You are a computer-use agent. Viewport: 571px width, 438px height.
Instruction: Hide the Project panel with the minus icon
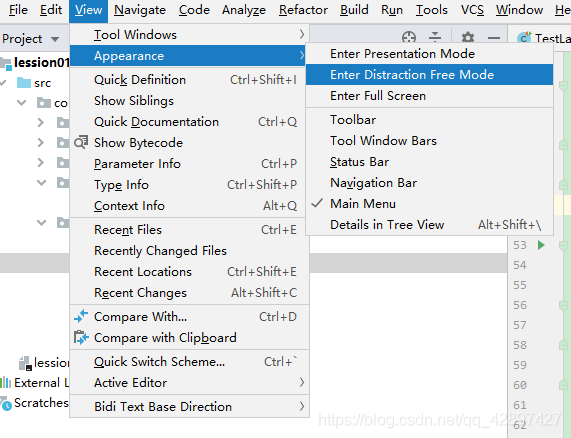[494, 37]
